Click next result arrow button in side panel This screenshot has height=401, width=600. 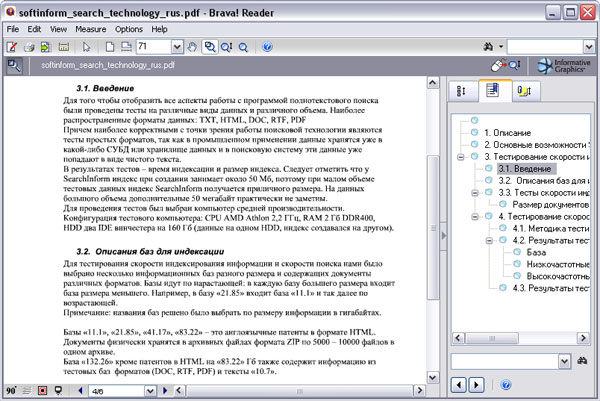click(x=476, y=385)
